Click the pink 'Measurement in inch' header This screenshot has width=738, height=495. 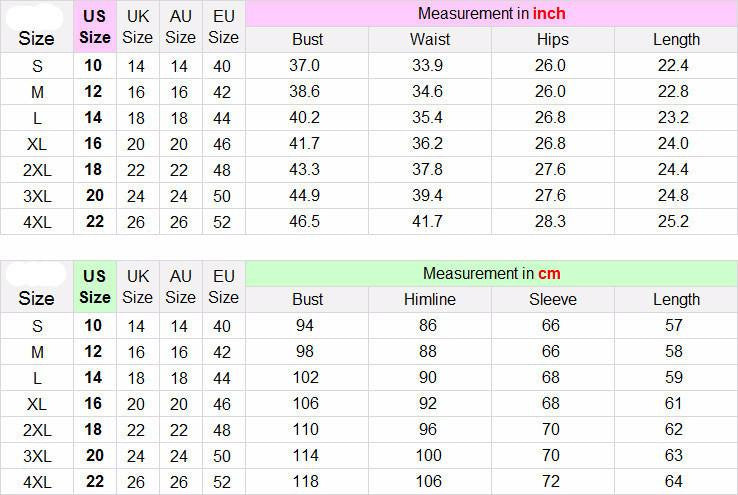click(491, 14)
